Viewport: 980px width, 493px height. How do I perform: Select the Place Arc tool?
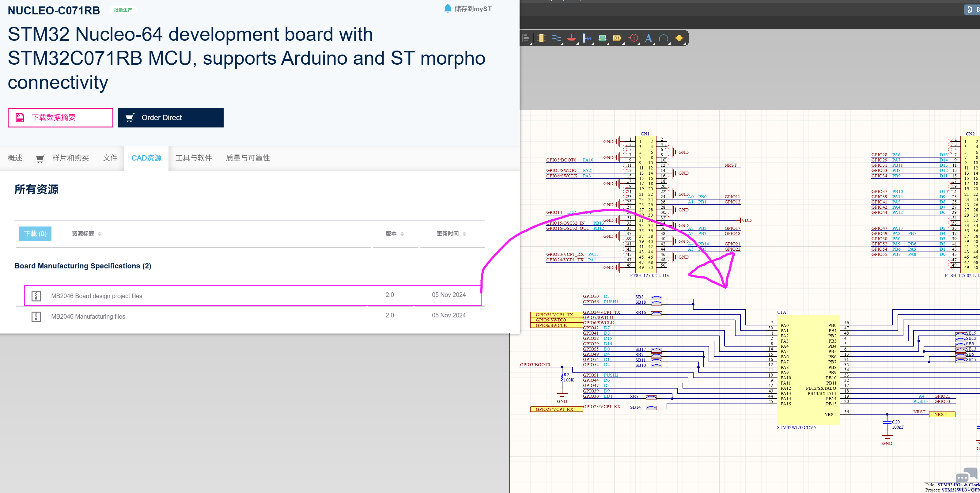(664, 38)
